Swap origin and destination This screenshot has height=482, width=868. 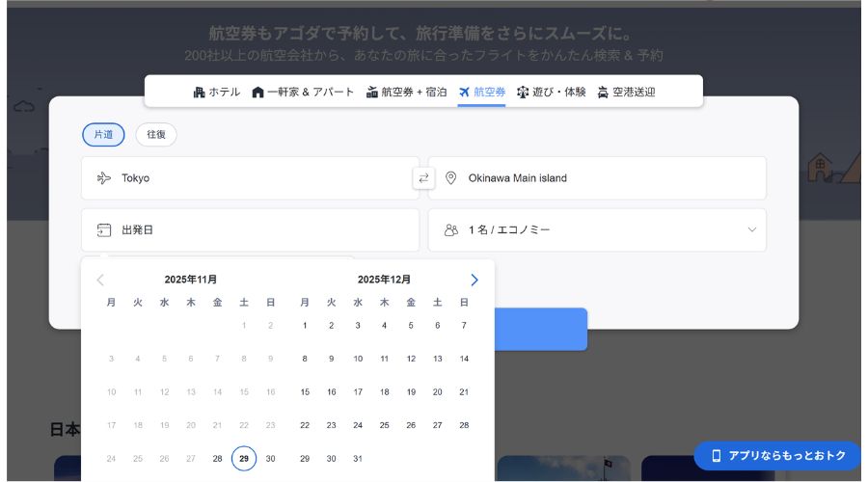tap(423, 178)
